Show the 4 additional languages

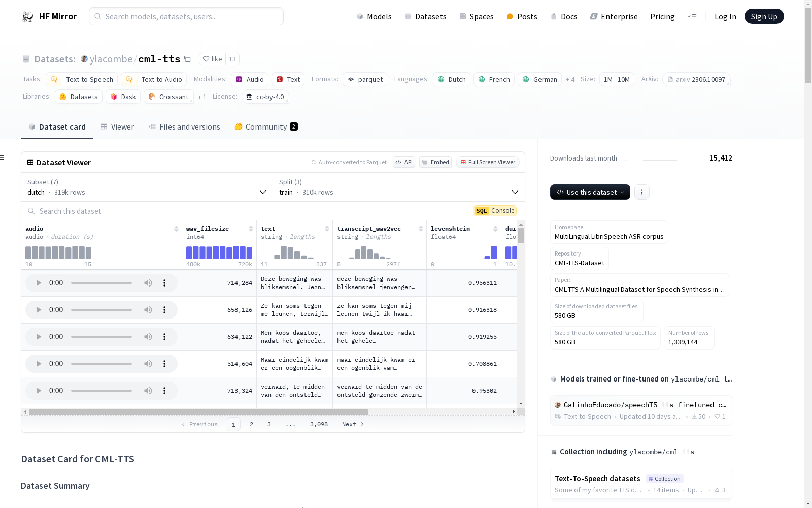pos(570,80)
